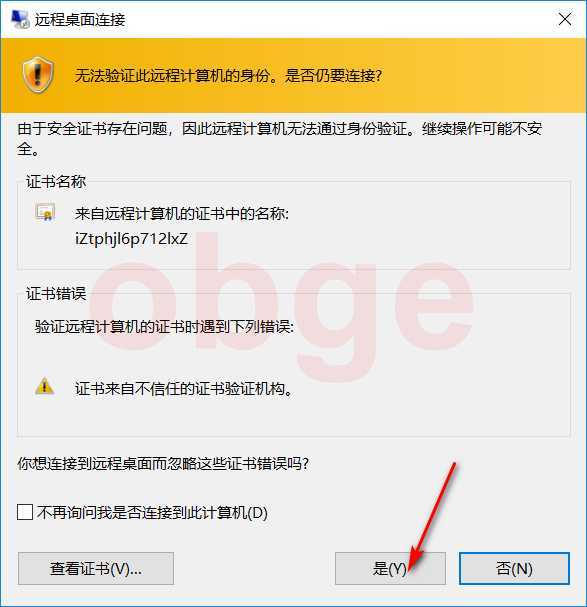Click the 验证远程计算机的证书时遇到下列错误 text
Image resolution: width=587 pixels, height=607 pixels.
[x=164, y=327]
